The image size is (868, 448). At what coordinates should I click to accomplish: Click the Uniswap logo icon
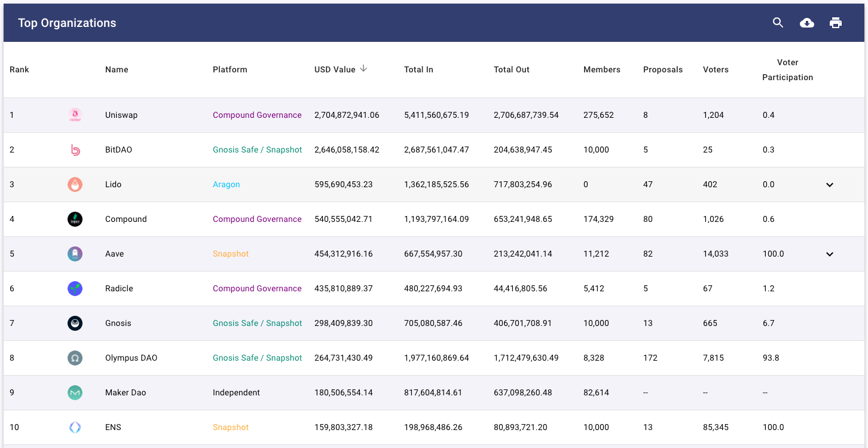[75, 115]
